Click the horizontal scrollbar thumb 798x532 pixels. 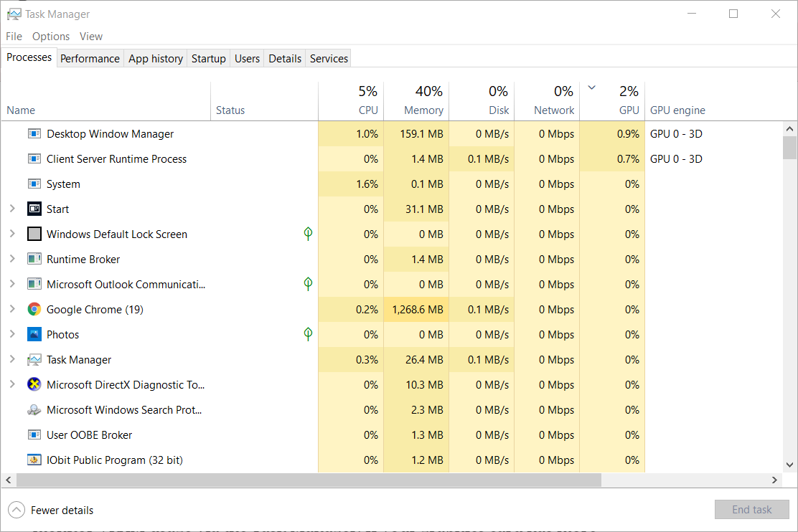point(309,480)
